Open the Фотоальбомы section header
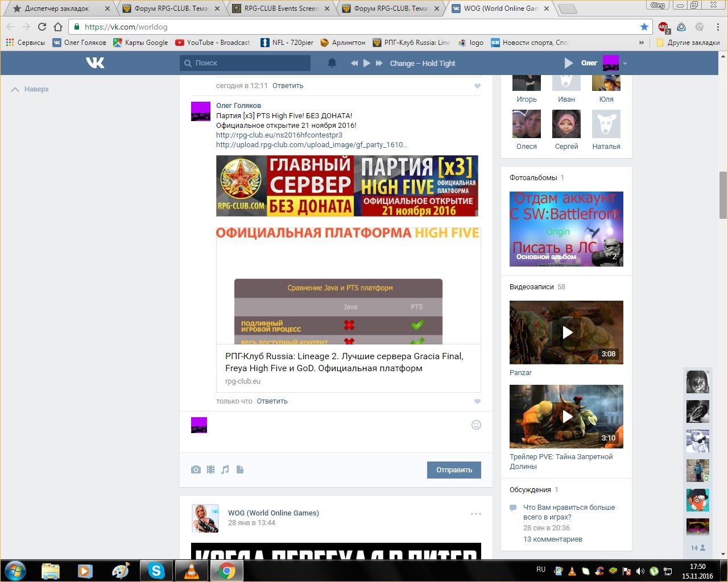 pyautogui.click(x=533, y=178)
